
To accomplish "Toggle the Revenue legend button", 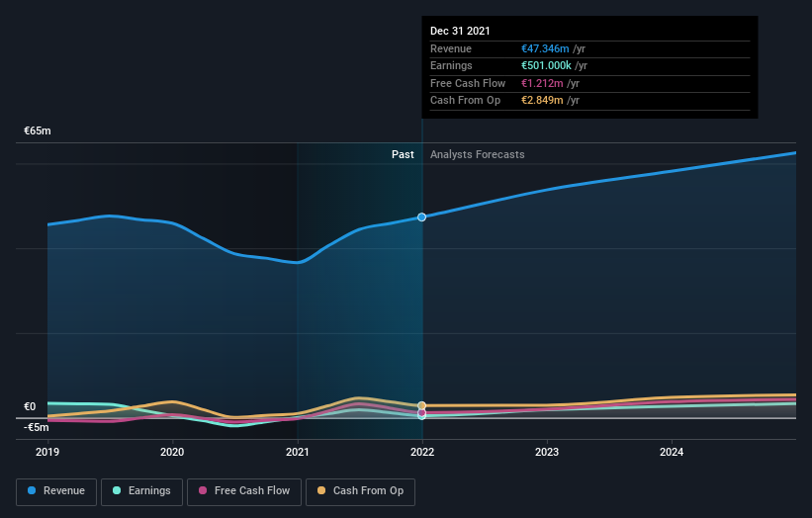I will coord(56,491).
